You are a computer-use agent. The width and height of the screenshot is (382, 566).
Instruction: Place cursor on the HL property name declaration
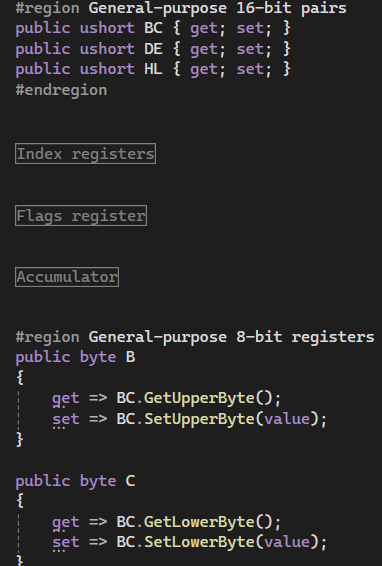pos(153,69)
